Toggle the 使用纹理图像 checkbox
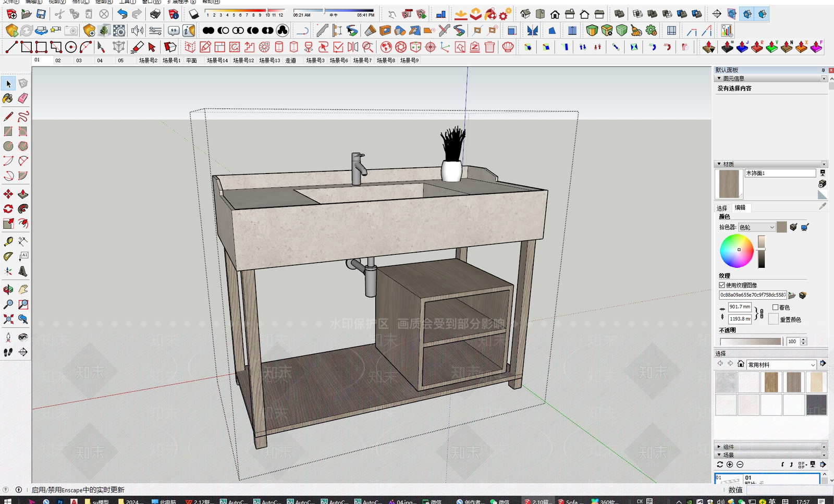The width and height of the screenshot is (834, 504). point(722,285)
